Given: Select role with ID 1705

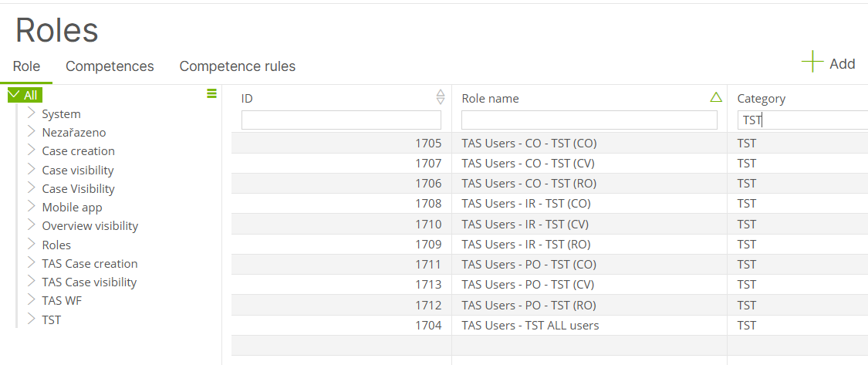Looking at the screenshot, I should [x=549, y=144].
